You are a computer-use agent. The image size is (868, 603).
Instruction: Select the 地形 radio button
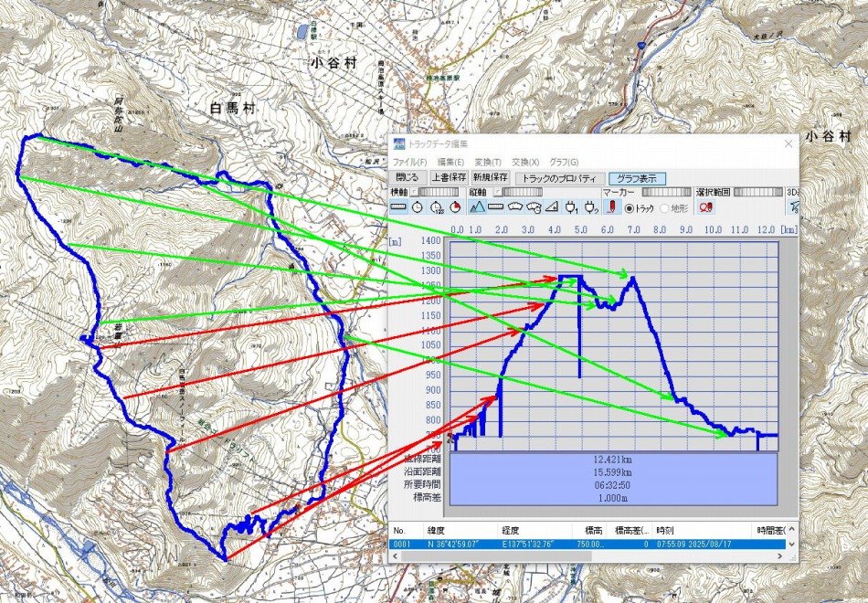pyautogui.click(x=664, y=208)
